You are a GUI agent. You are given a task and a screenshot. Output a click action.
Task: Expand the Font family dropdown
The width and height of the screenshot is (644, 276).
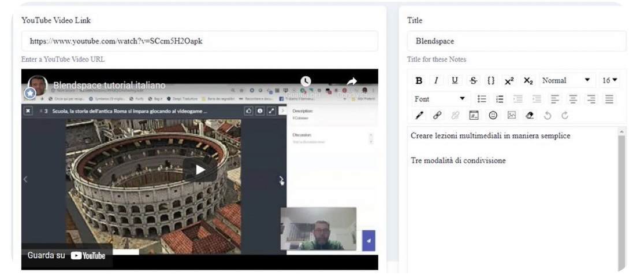point(440,99)
